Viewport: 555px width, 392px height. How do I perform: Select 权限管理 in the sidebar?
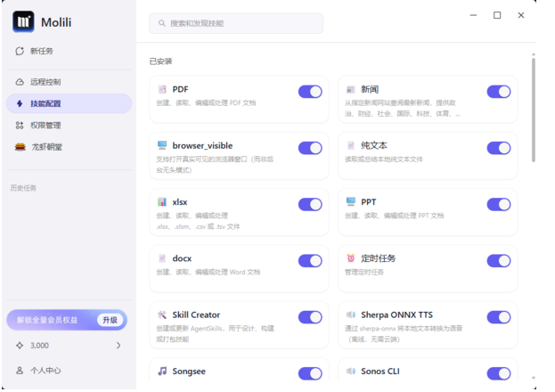(45, 126)
